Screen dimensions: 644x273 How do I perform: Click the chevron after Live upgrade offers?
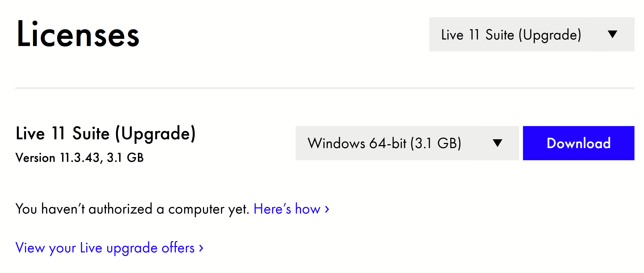pyautogui.click(x=201, y=248)
